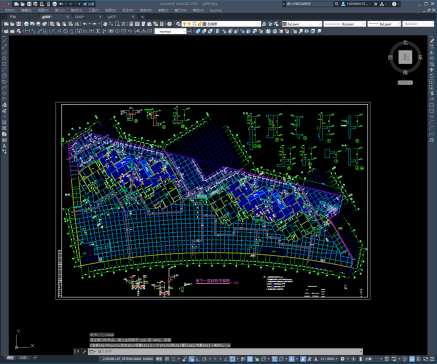Open the linetype ByLayer dropdown
The height and width of the screenshot is (364, 437).
[x=344, y=24]
